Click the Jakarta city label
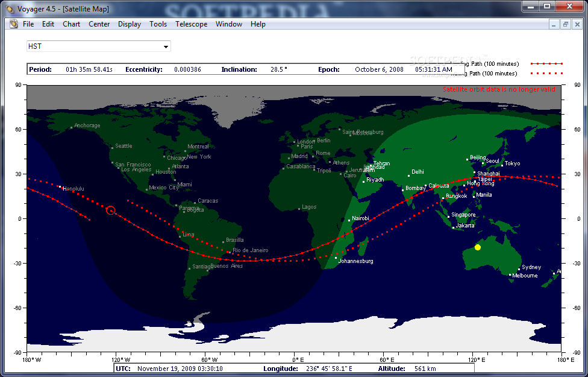The image size is (588, 377). pyautogui.click(x=465, y=226)
